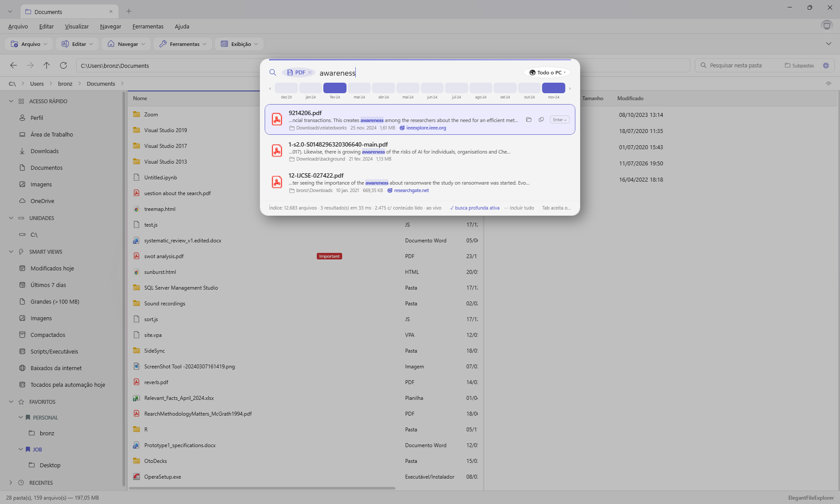
Task: Collapse the JOB favorites group
Action: tap(21, 449)
